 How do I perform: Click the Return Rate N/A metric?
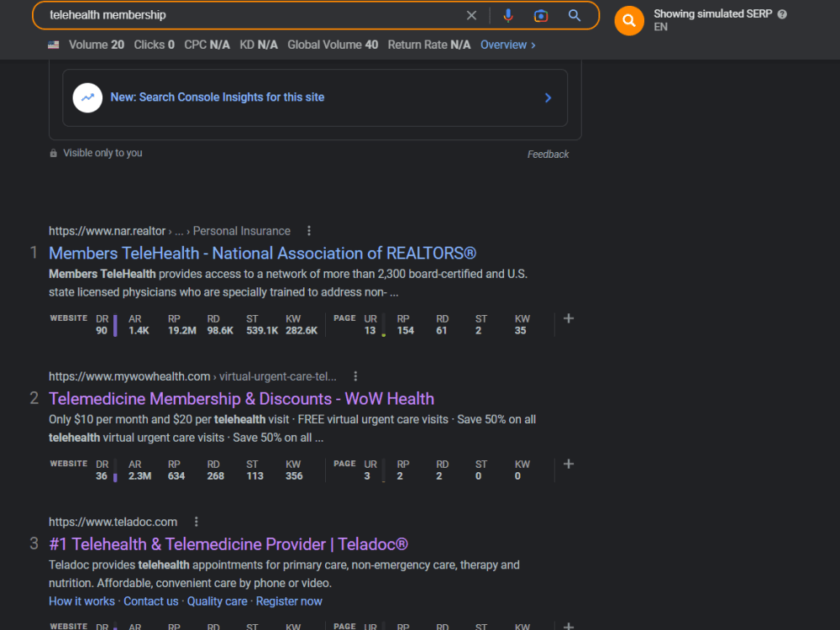click(429, 45)
